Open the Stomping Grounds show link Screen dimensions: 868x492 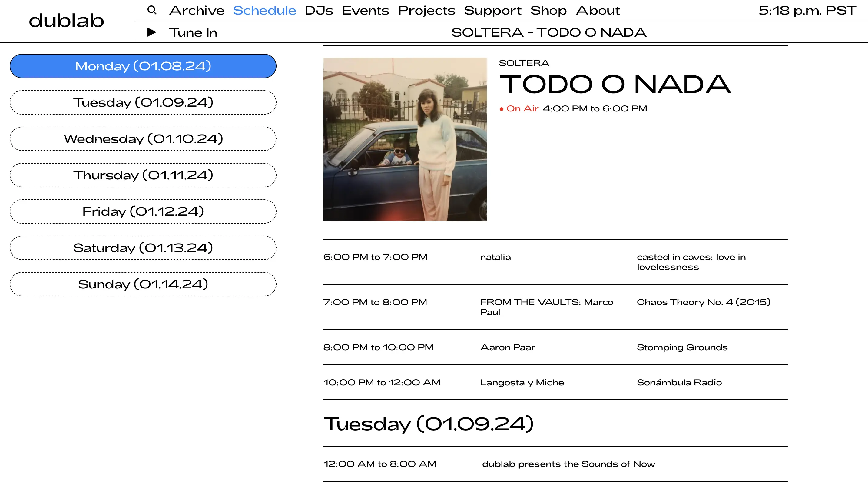click(x=682, y=348)
